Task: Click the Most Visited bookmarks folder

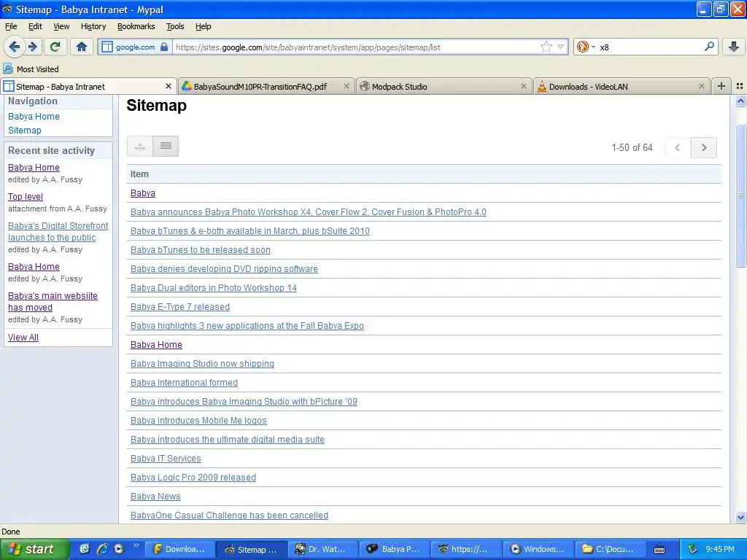Action: click(31, 69)
